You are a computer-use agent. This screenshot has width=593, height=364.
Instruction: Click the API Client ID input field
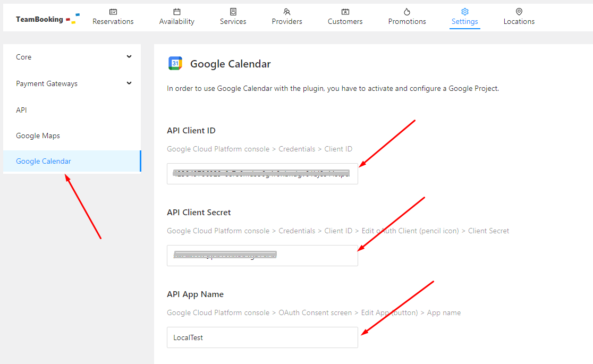[x=262, y=173]
